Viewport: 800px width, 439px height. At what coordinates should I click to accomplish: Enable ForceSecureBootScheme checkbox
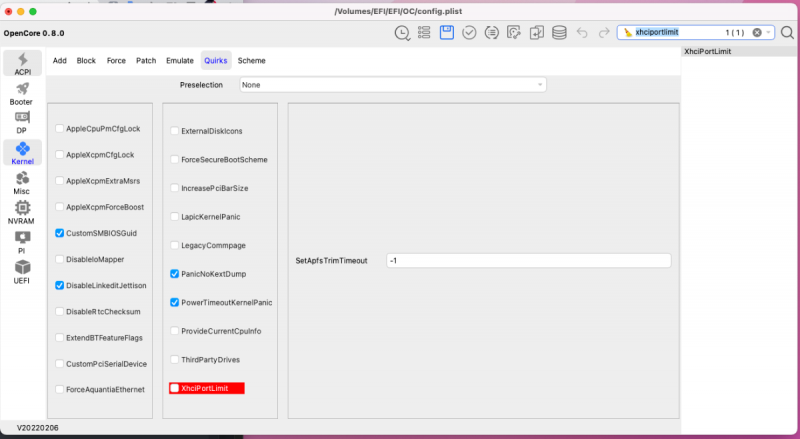click(174, 159)
